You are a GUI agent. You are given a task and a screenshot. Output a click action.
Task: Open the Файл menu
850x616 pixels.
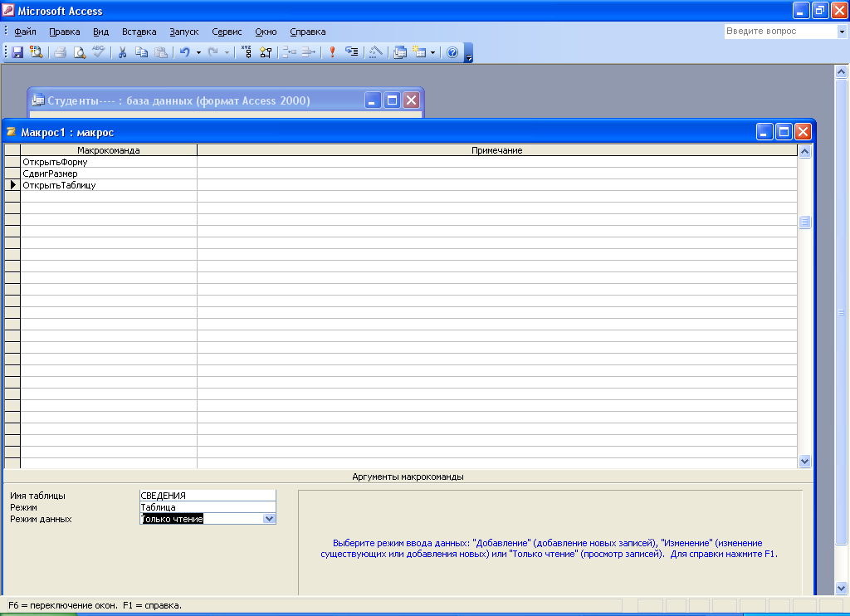click(26, 32)
